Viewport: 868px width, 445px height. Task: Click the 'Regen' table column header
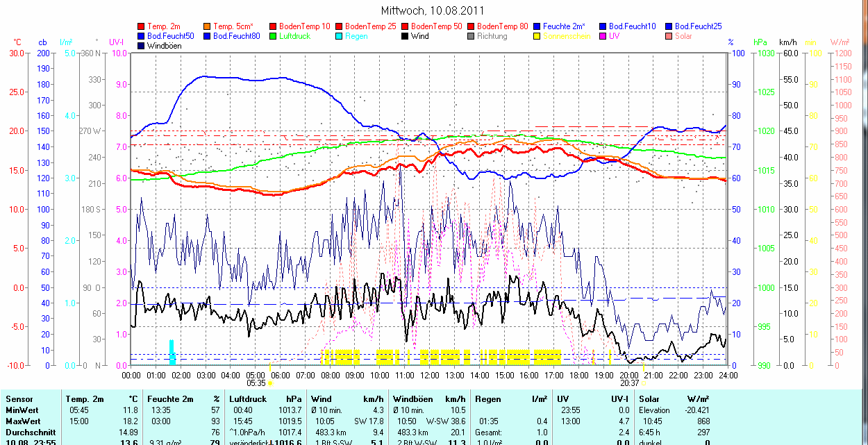(487, 399)
